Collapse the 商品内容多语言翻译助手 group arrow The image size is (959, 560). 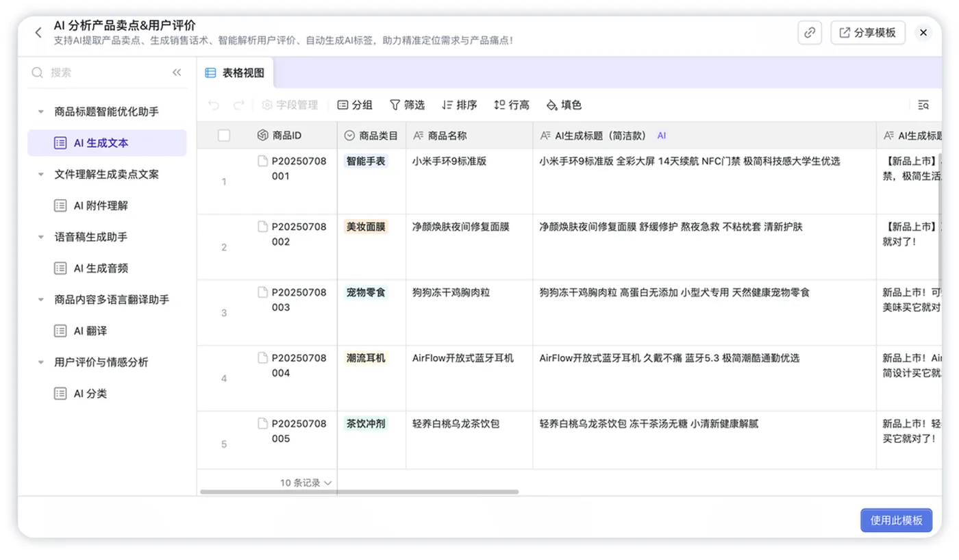tap(41, 300)
